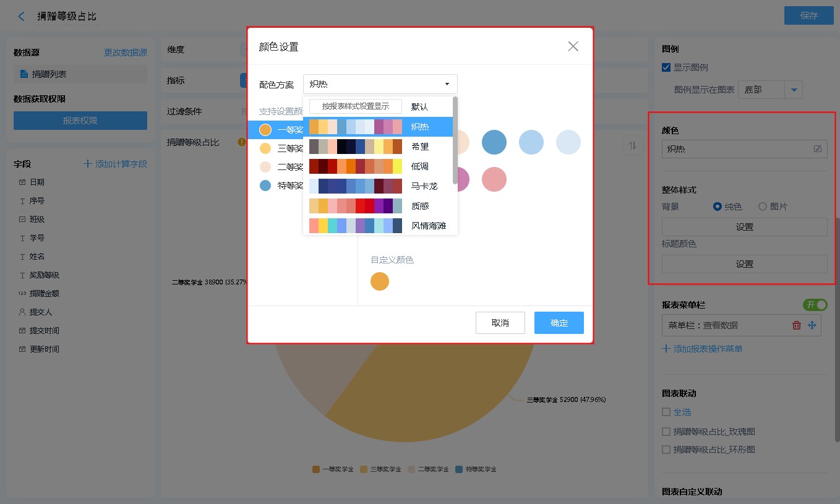Close the color settings dialog
Image resolution: width=840 pixels, height=504 pixels.
click(x=573, y=46)
